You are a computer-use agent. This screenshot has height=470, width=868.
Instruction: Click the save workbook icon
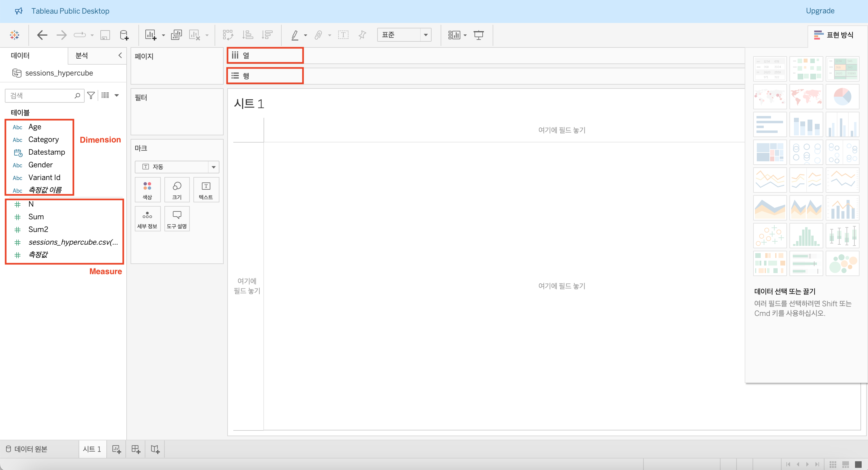105,35
